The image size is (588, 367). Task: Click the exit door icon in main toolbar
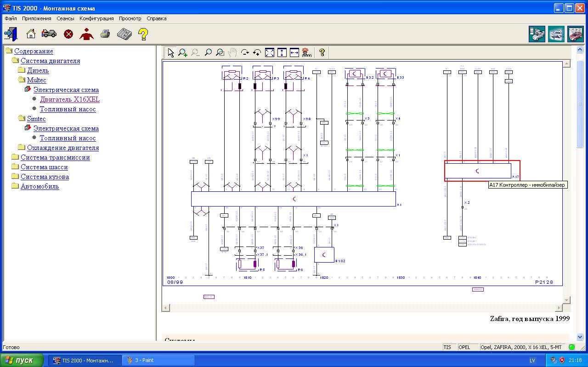[x=11, y=34]
